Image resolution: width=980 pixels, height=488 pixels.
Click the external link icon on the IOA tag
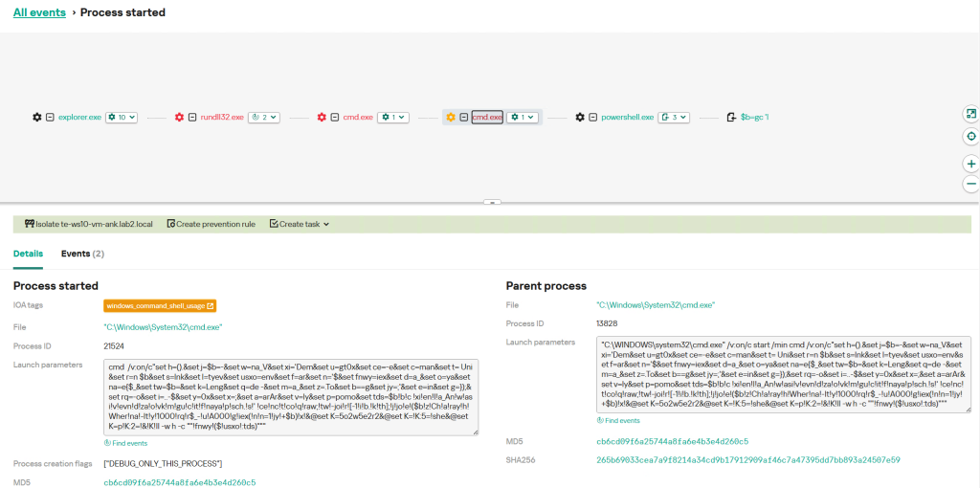211,305
